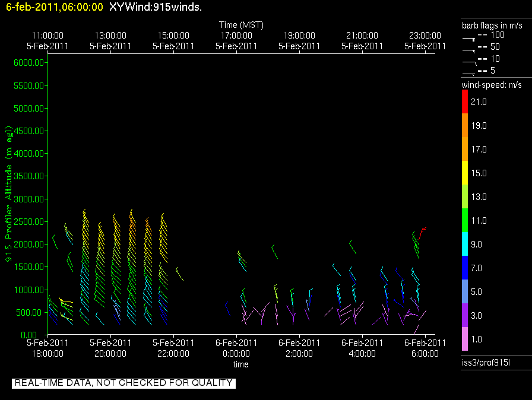Image resolution: width=532 pixels, height=400 pixels.
Task: Choose the dark blue 7.0 color segment
Action: point(465,268)
